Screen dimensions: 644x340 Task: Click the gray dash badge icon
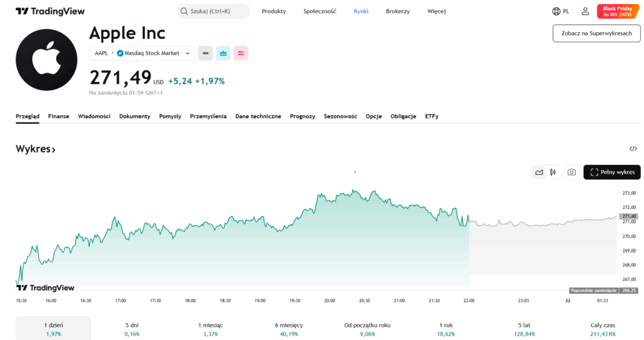click(206, 53)
